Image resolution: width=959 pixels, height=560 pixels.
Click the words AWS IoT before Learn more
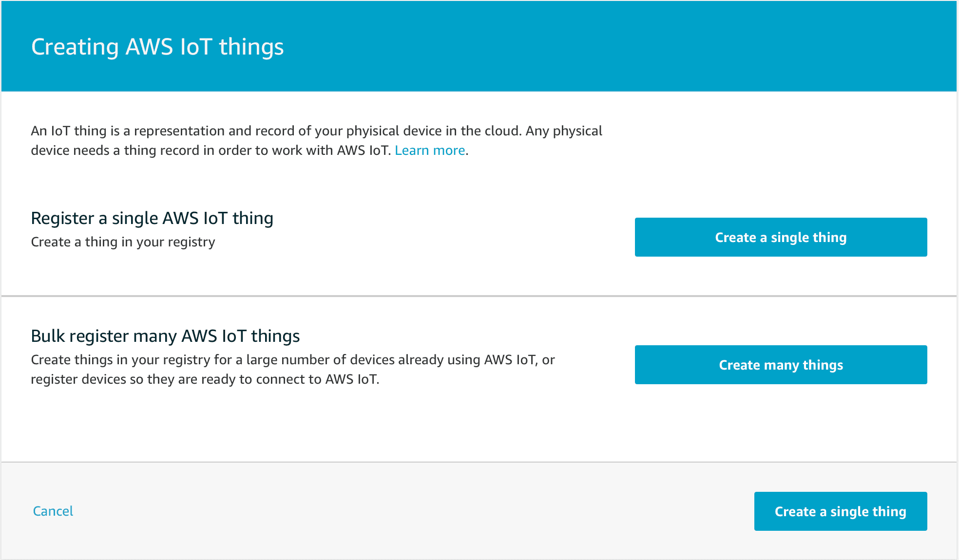(363, 150)
